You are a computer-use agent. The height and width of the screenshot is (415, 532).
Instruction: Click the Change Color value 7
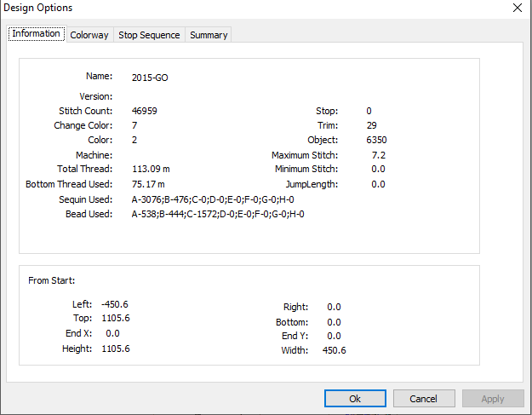click(x=134, y=125)
